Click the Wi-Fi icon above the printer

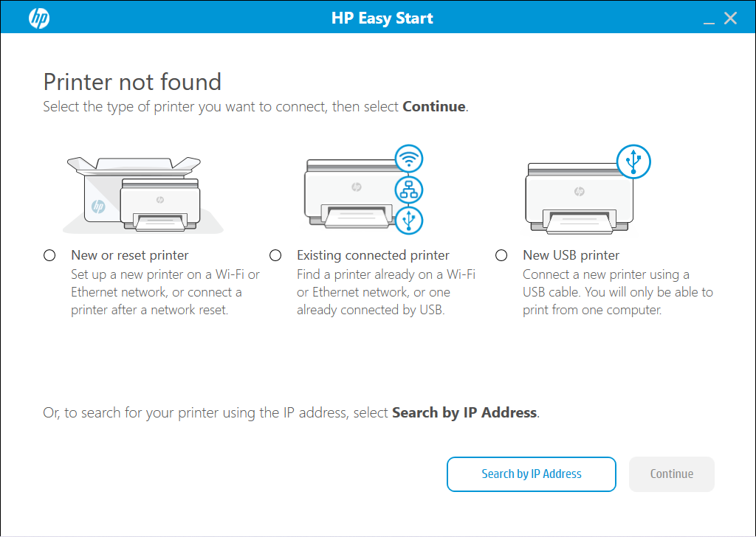pyautogui.click(x=409, y=158)
